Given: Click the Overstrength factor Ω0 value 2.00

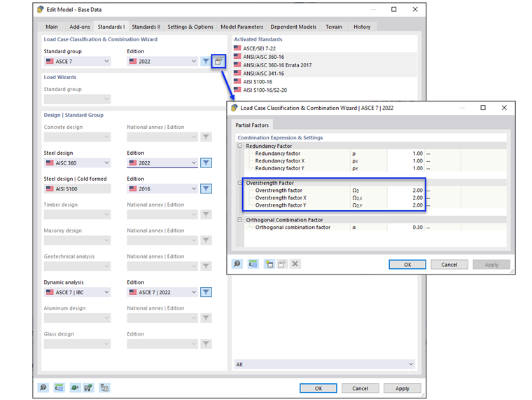Looking at the screenshot, I should click(406, 191).
